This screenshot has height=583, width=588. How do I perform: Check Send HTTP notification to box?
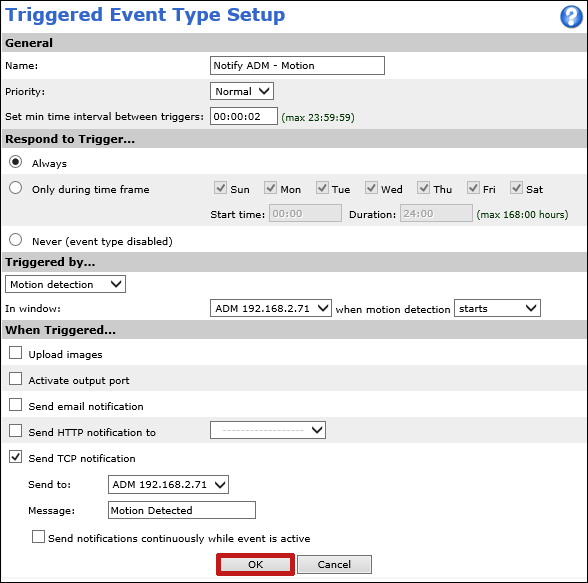pyautogui.click(x=15, y=431)
